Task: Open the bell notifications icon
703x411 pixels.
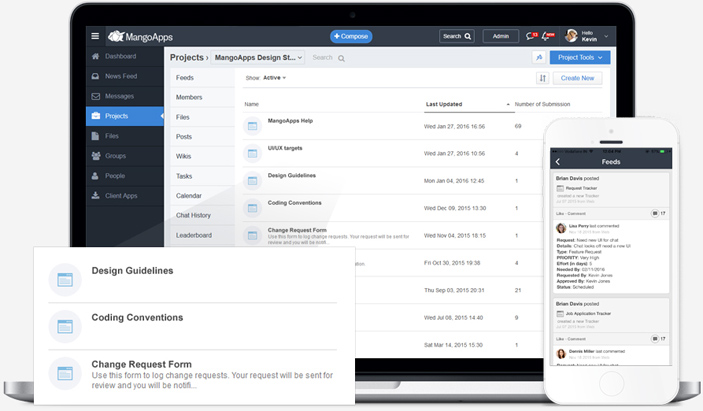Action: tap(548, 36)
